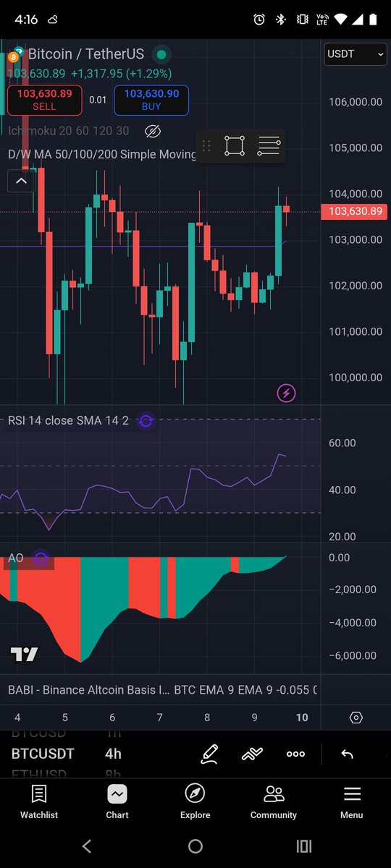Select the BTCUSDT symbol
The image size is (391, 868).
point(43,754)
